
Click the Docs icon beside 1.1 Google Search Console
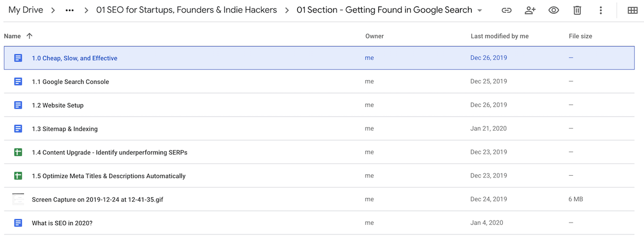click(x=18, y=82)
